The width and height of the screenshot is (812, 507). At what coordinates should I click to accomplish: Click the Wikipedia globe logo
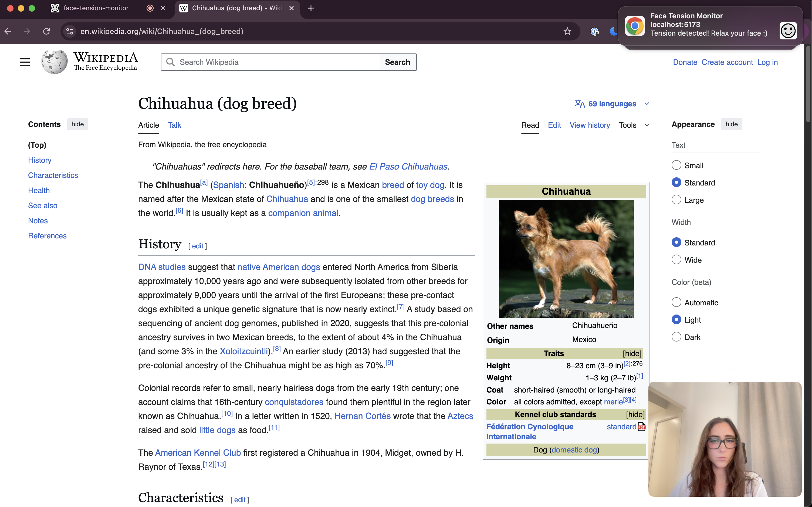54,62
